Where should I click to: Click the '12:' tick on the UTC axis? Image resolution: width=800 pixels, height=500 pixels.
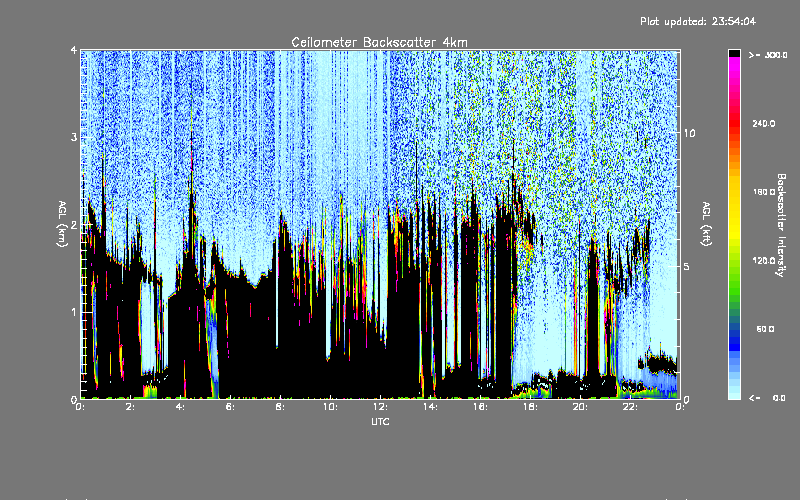(380, 407)
